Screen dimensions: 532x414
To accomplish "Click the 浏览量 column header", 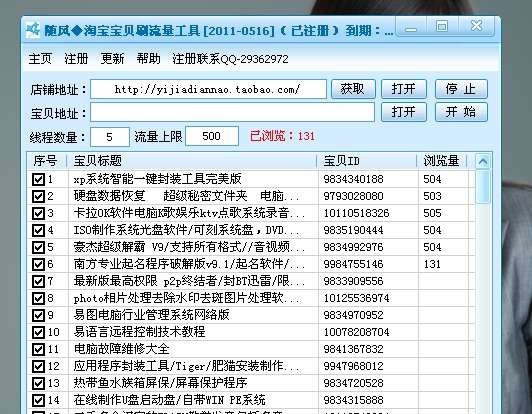I will [442, 161].
